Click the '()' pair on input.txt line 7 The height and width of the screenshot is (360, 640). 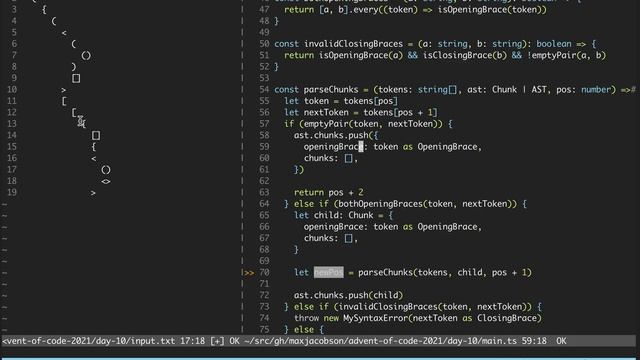[x=86, y=56]
